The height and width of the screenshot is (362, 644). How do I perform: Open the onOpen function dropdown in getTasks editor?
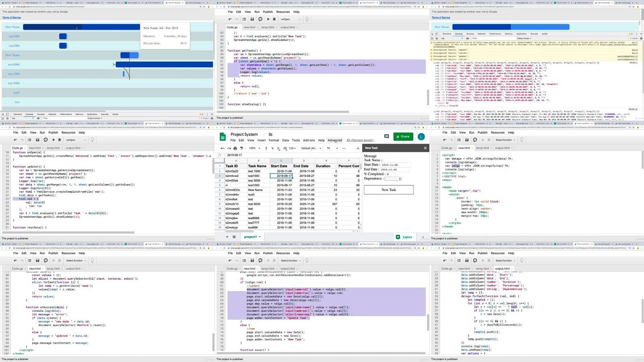pyautogui.click(x=290, y=19)
